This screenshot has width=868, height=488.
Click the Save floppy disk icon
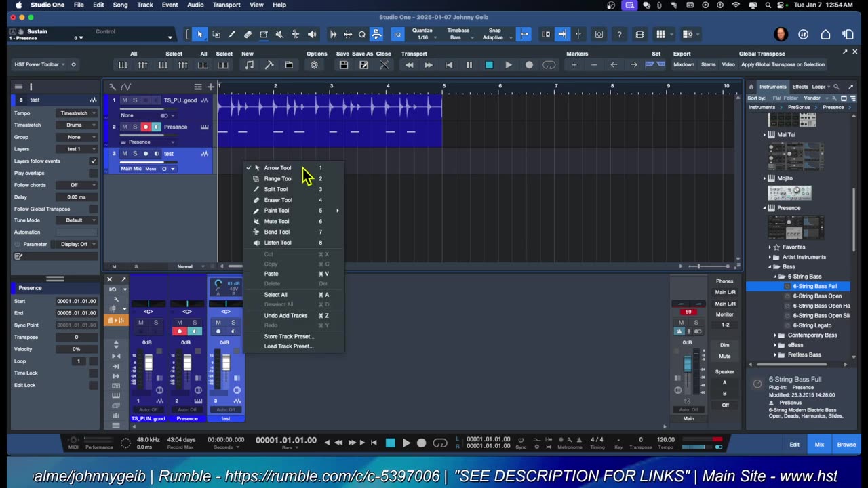pyautogui.click(x=344, y=65)
